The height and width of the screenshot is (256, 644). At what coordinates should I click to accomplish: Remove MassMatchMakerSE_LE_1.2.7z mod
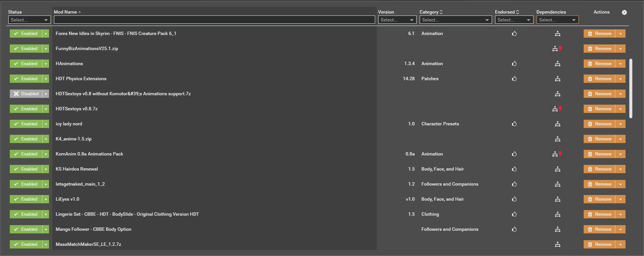click(600, 244)
